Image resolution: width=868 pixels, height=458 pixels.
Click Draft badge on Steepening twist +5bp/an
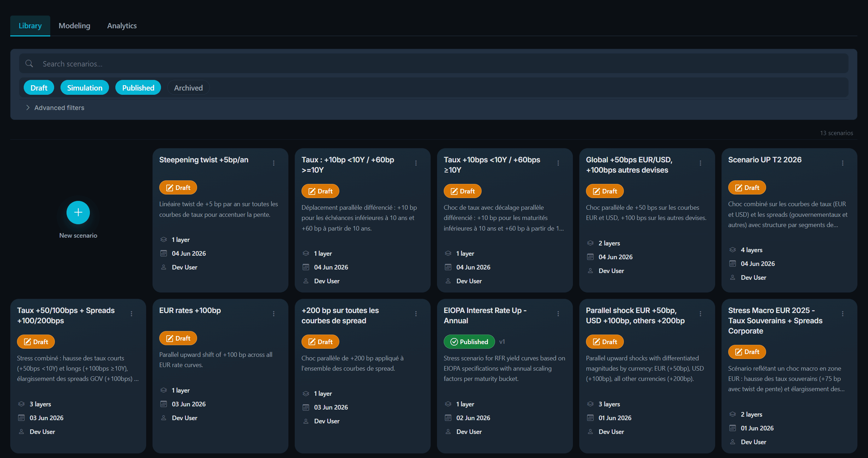178,187
